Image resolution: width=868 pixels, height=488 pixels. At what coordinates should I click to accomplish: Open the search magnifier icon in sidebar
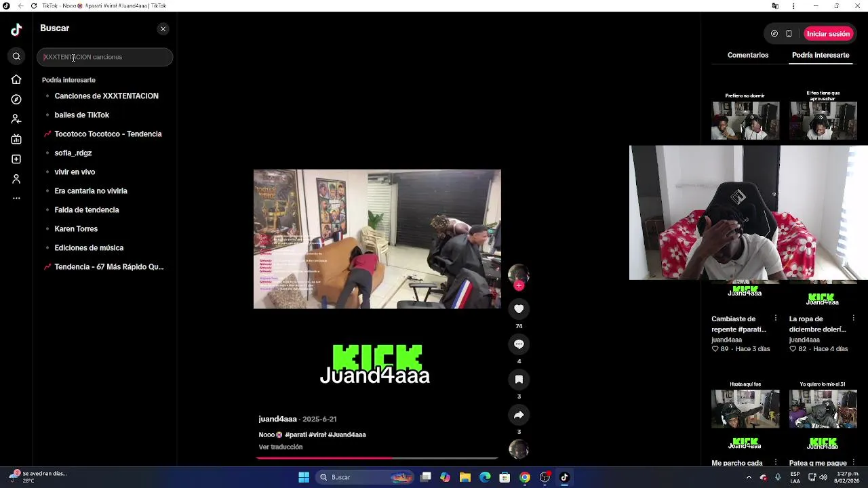(x=16, y=57)
